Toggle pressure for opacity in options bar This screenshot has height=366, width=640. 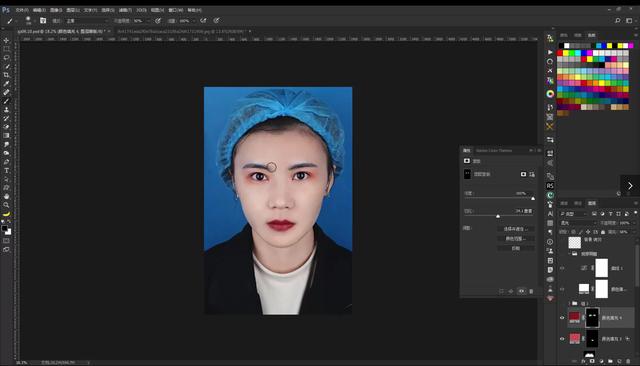[158, 20]
